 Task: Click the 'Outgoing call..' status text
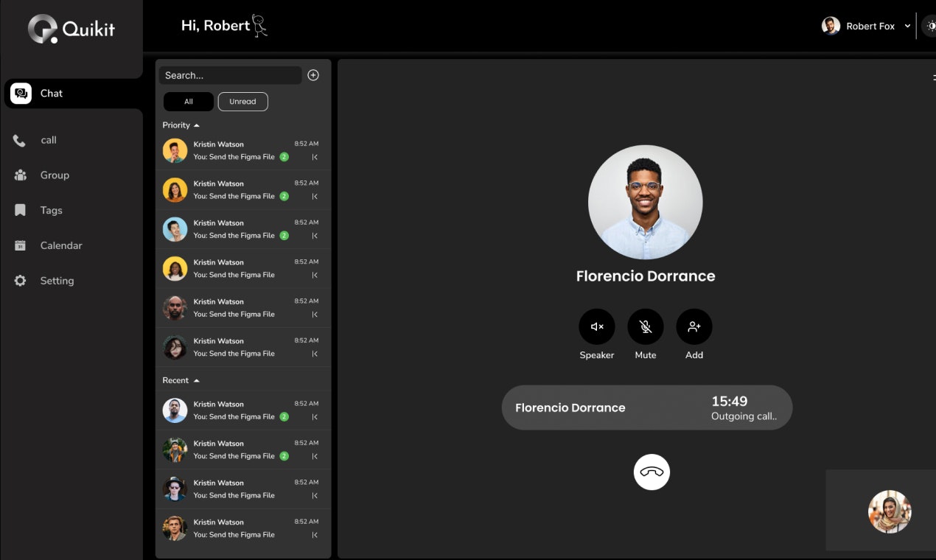(744, 416)
